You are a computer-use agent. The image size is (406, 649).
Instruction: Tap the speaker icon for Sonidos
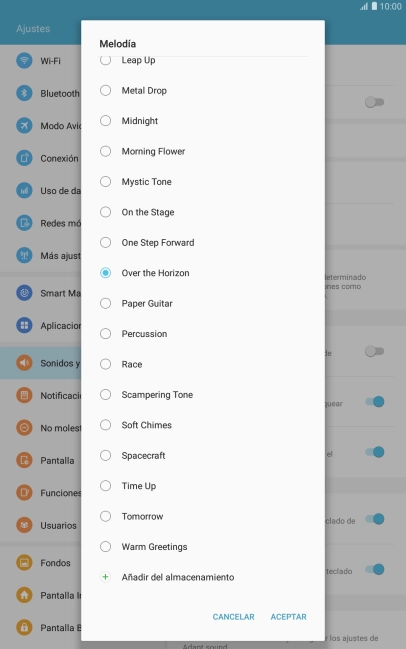(x=24, y=363)
